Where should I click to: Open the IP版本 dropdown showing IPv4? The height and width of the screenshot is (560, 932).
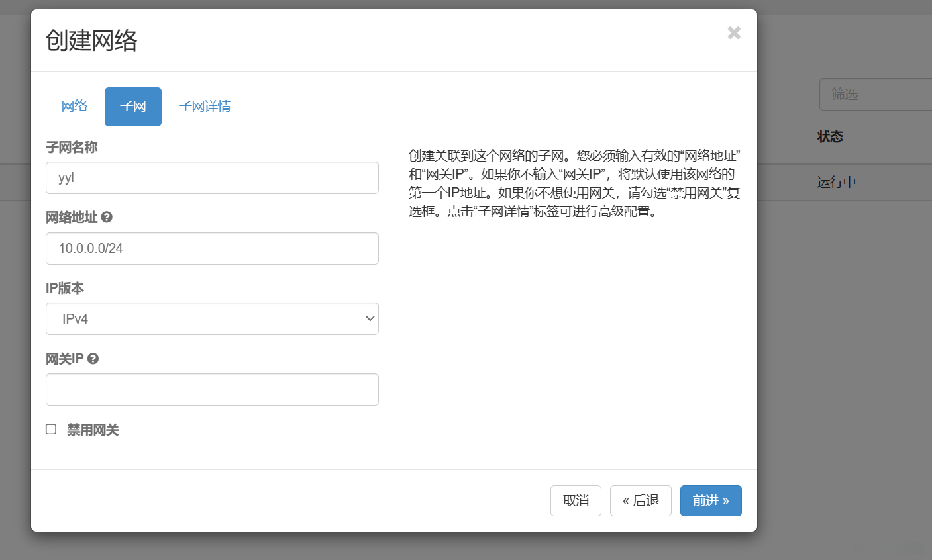pyautogui.click(x=212, y=319)
